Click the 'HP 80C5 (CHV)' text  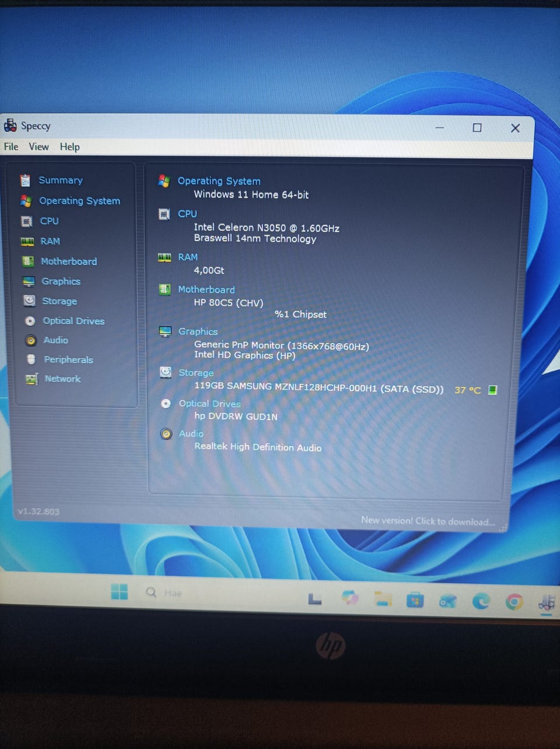coord(229,303)
